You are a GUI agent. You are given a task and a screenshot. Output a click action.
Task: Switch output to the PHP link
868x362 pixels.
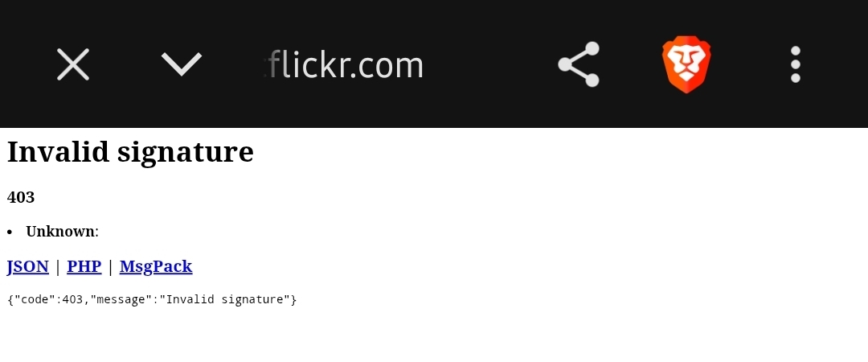[x=84, y=266]
